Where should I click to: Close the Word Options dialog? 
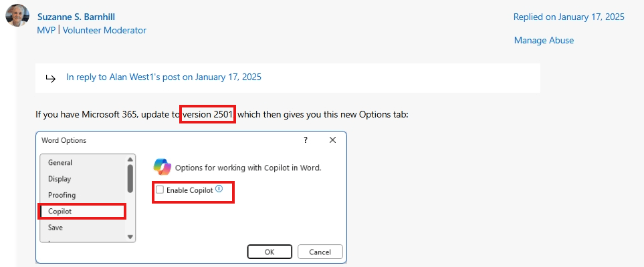click(x=332, y=140)
